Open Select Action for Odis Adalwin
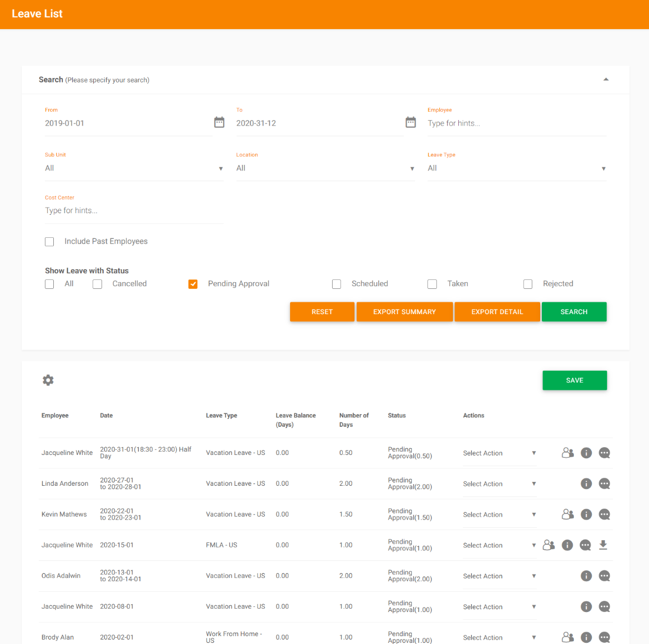Viewport: 649px width, 644px height. point(500,576)
